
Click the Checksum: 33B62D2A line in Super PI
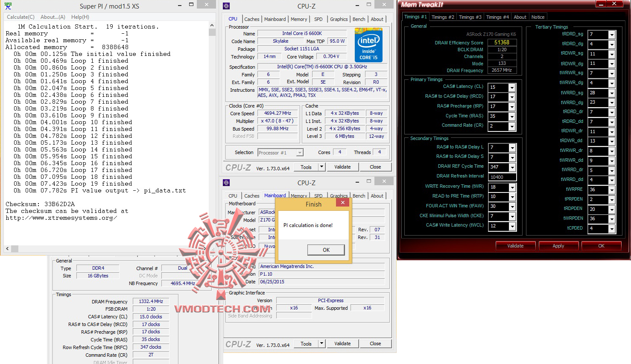40,204
